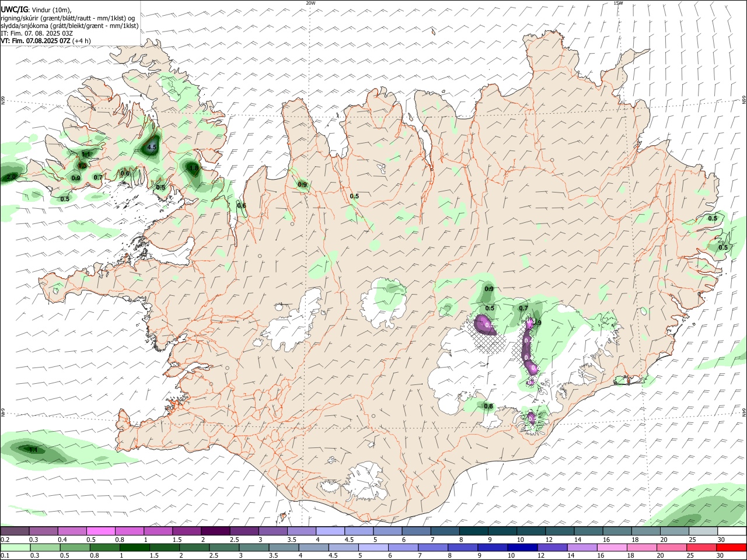Screen dimensions: 747x560
Task: Pick the lavender swatch starting at 4, top legend row
Action: click(x=329, y=531)
